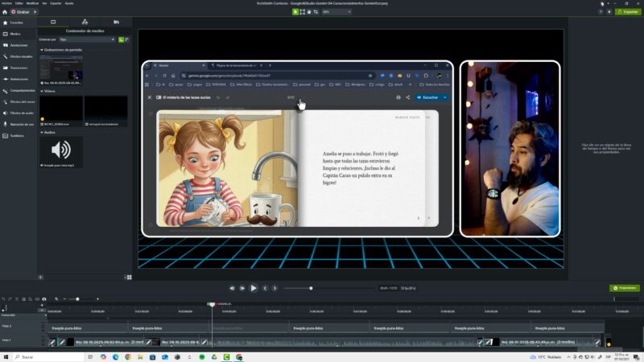Open the Home screen icon
644x362 pixels.
[x=5, y=12]
